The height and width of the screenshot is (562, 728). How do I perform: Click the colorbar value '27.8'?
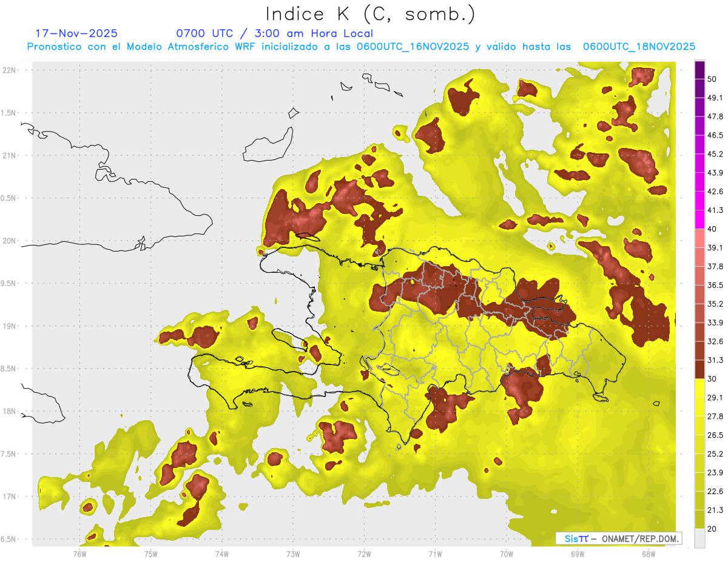pyautogui.click(x=715, y=416)
